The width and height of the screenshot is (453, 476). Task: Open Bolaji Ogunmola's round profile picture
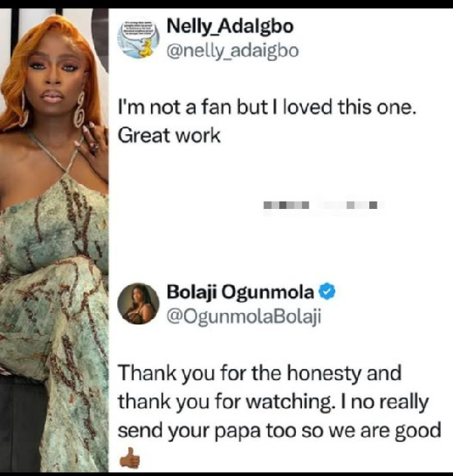[x=138, y=303]
